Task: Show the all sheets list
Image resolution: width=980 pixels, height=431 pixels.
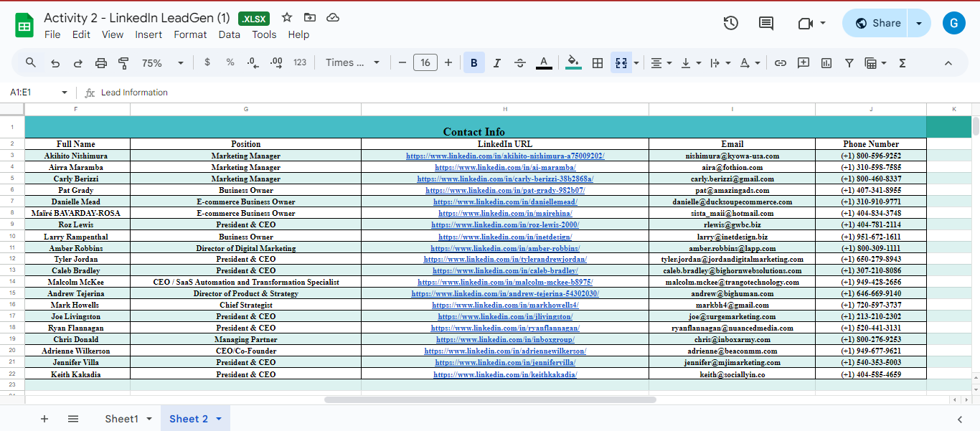Action: [73, 419]
